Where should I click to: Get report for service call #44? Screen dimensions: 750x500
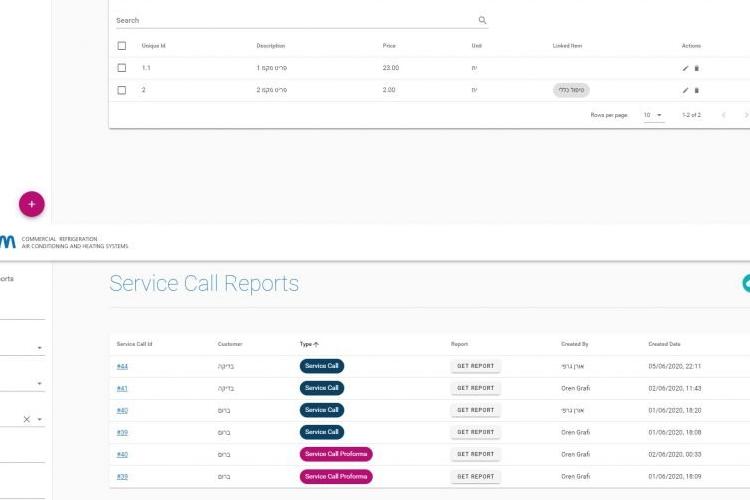(x=475, y=366)
